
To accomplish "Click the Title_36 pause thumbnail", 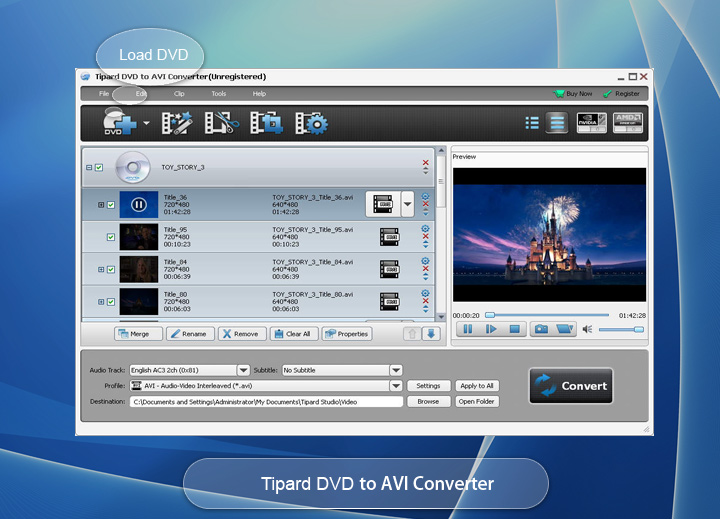I will point(139,204).
